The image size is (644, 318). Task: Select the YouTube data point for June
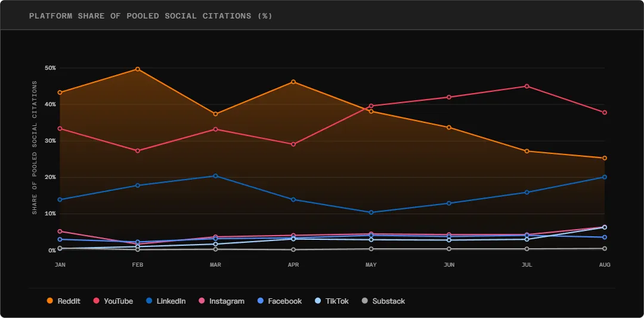click(449, 97)
